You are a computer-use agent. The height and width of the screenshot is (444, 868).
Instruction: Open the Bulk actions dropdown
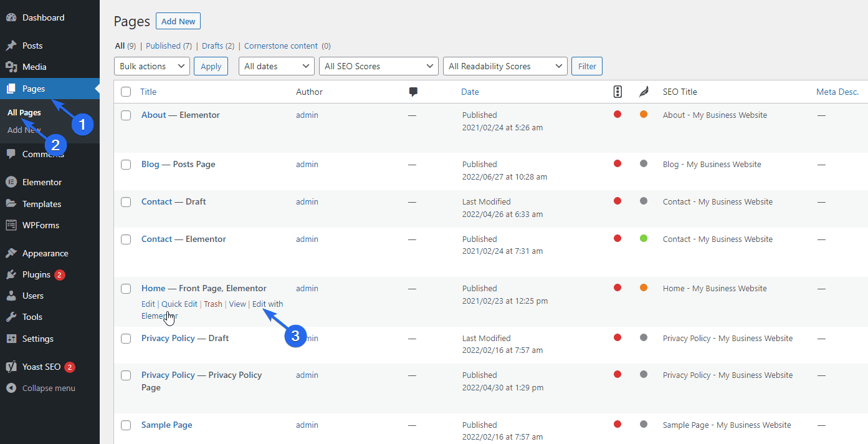152,66
